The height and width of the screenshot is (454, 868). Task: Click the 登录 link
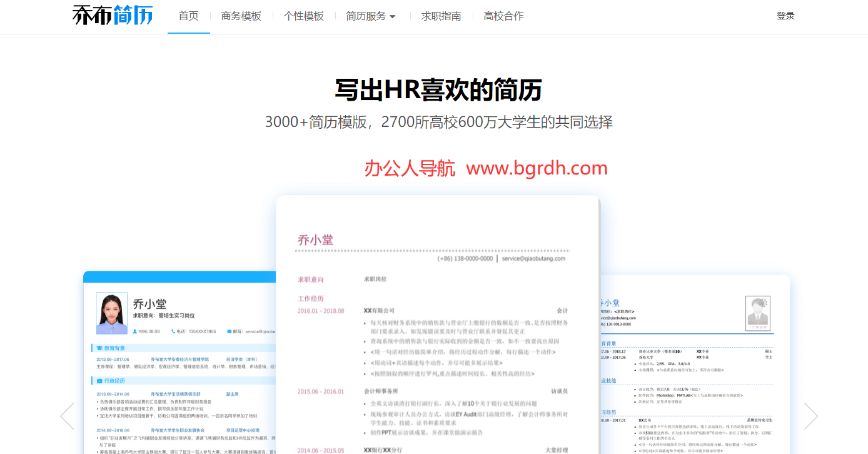[785, 16]
